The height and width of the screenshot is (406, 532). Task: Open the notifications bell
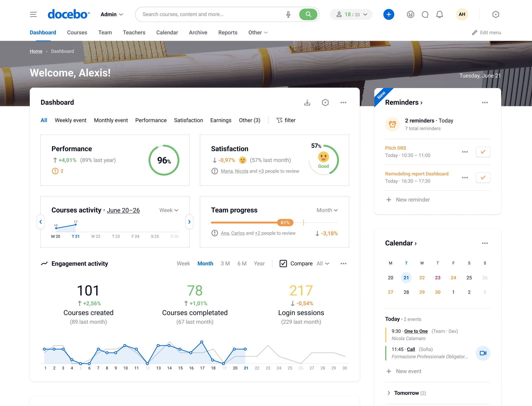click(439, 14)
